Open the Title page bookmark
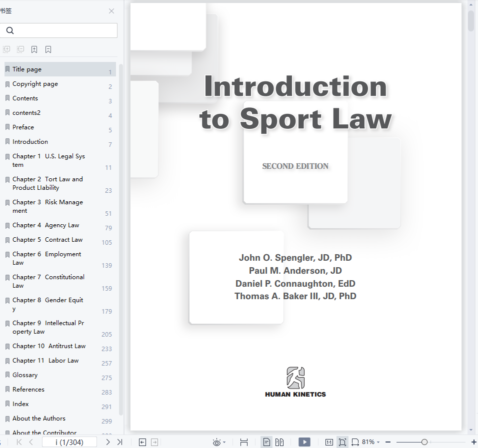Image resolution: width=478 pixels, height=448 pixels. [60, 69]
